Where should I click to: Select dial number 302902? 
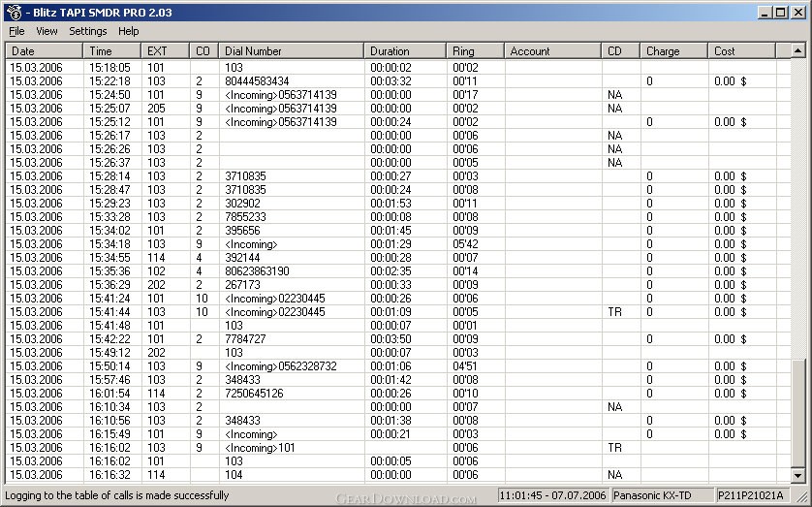242,203
